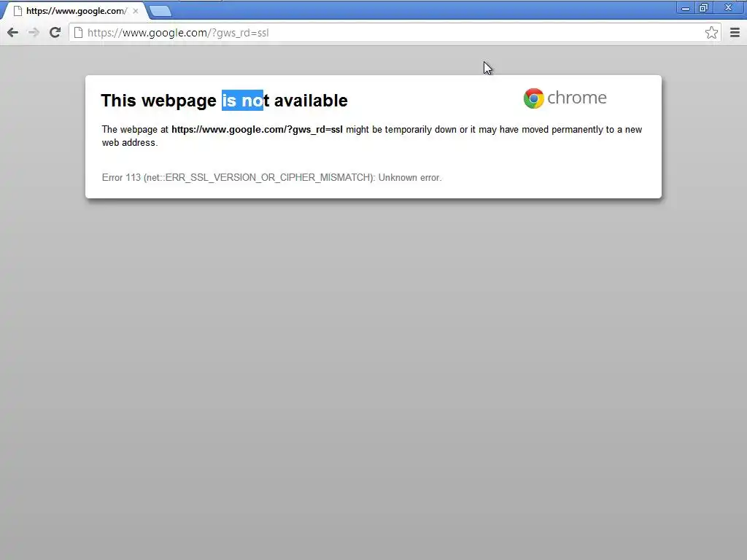
Task: Click the Chrome logo on error page
Action: point(533,98)
